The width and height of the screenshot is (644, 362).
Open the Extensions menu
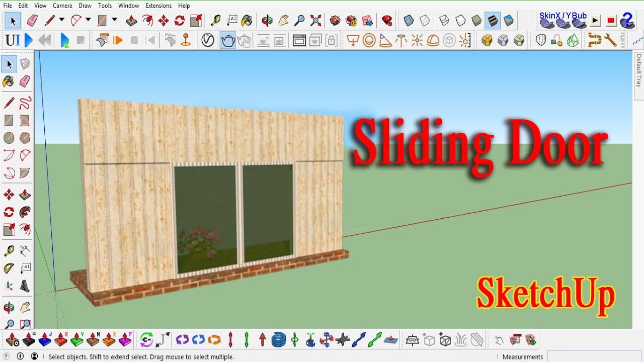158,6
